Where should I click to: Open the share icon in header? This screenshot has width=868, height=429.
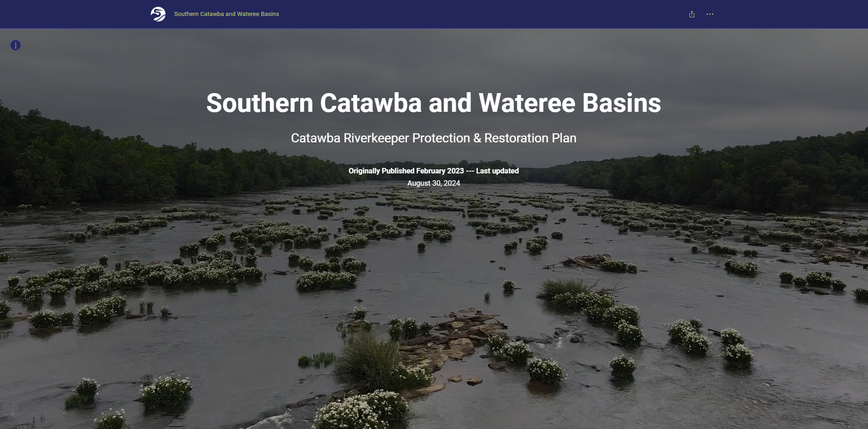692,14
